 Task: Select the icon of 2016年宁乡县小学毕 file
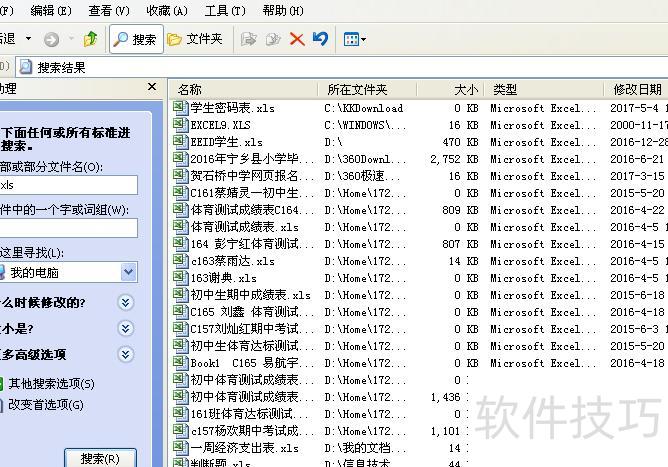[x=181, y=159]
